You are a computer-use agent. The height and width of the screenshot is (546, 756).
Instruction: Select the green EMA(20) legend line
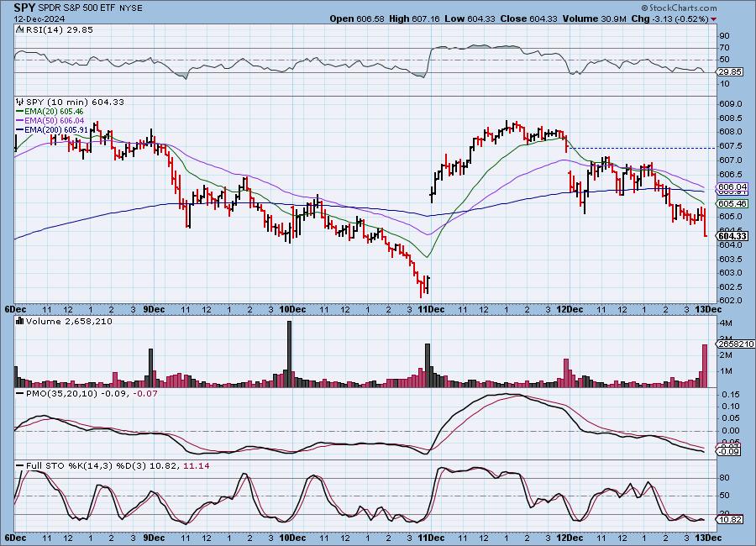(20, 112)
